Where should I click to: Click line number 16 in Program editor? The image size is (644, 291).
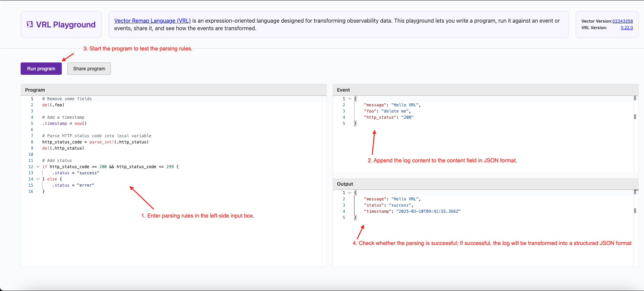coord(31,191)
